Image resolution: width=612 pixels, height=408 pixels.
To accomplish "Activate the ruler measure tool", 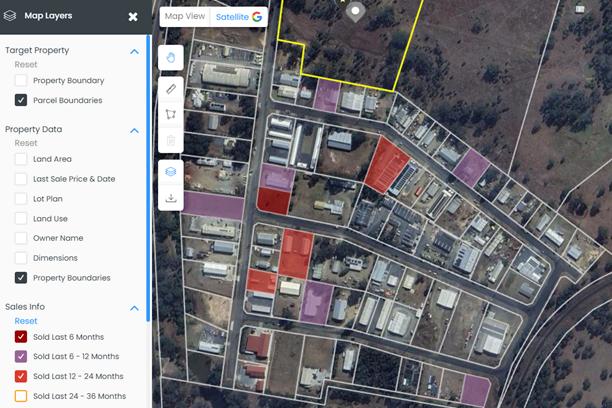I will pyautogui.click(x=171, y=89).
